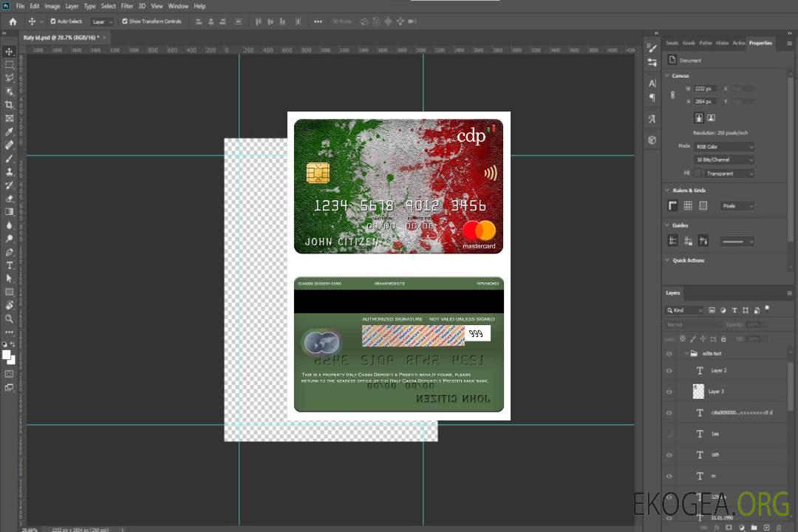Screen dimensions: 798x532
Task: Select the Blur tool
Action: click(9, 225)
